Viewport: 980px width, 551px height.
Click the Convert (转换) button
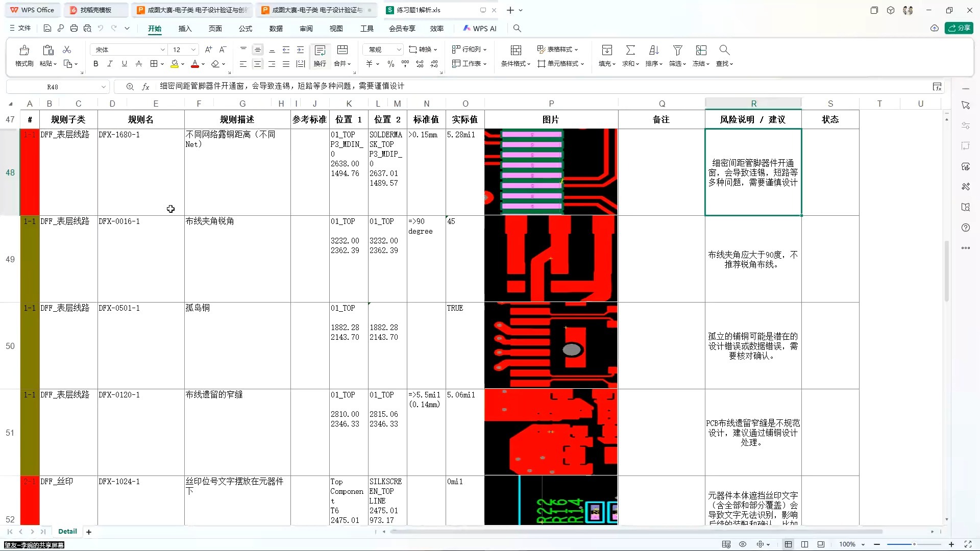(423, 49)
